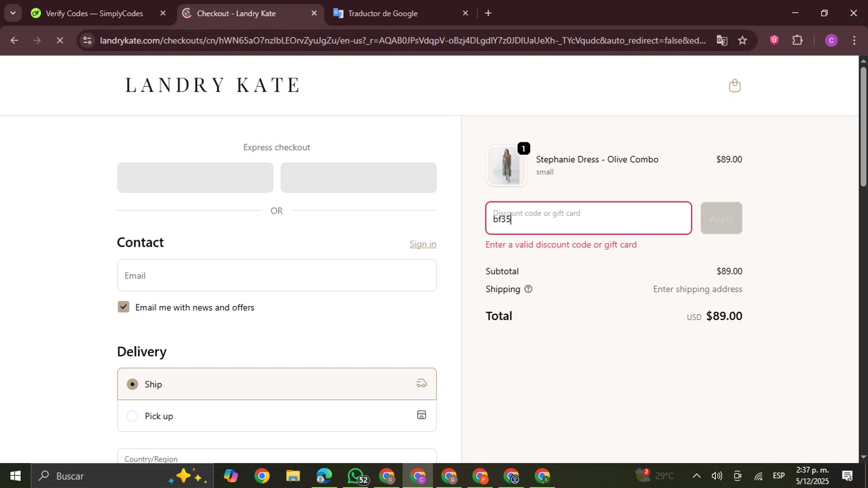
Task: Click the browser address bar URL
Action: [402, 41]
